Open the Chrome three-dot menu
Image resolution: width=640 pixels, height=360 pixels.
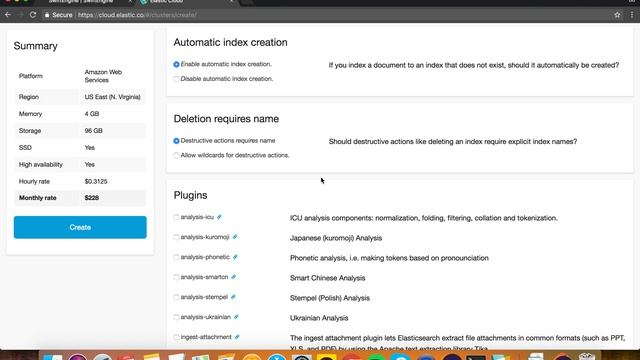click(632, 15)
